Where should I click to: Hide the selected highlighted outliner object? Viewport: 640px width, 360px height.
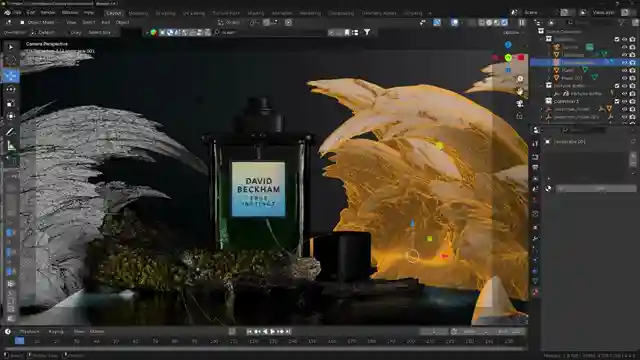coord(624,62)
